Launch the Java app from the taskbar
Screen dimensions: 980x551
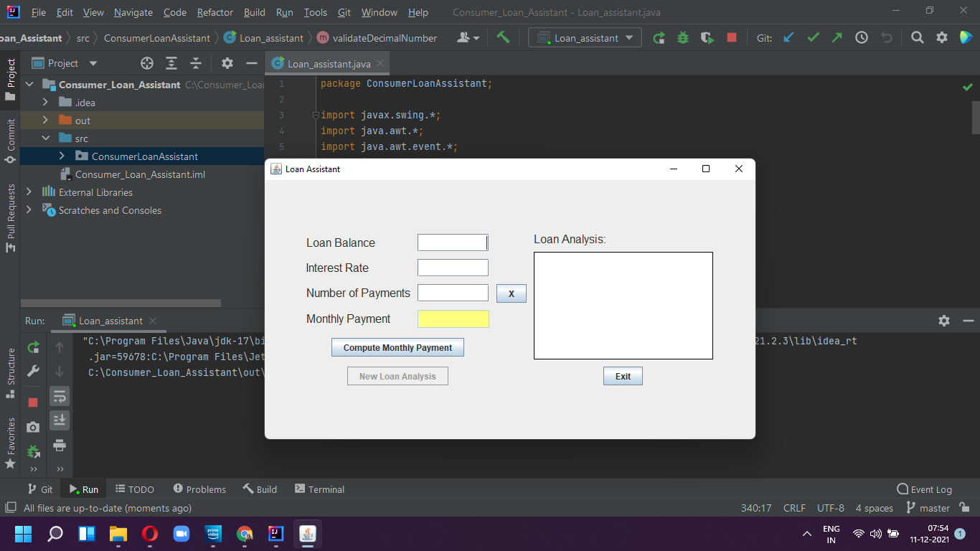(x=307, y=534)
